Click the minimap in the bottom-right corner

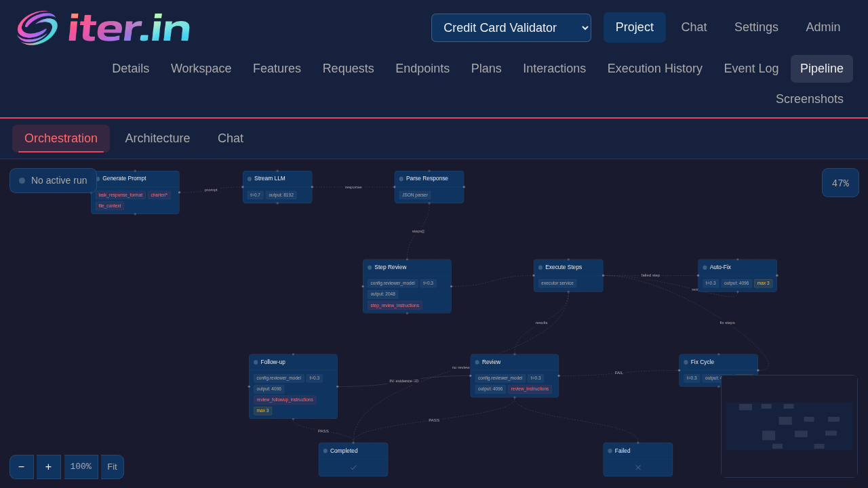(x=789, y=426)
